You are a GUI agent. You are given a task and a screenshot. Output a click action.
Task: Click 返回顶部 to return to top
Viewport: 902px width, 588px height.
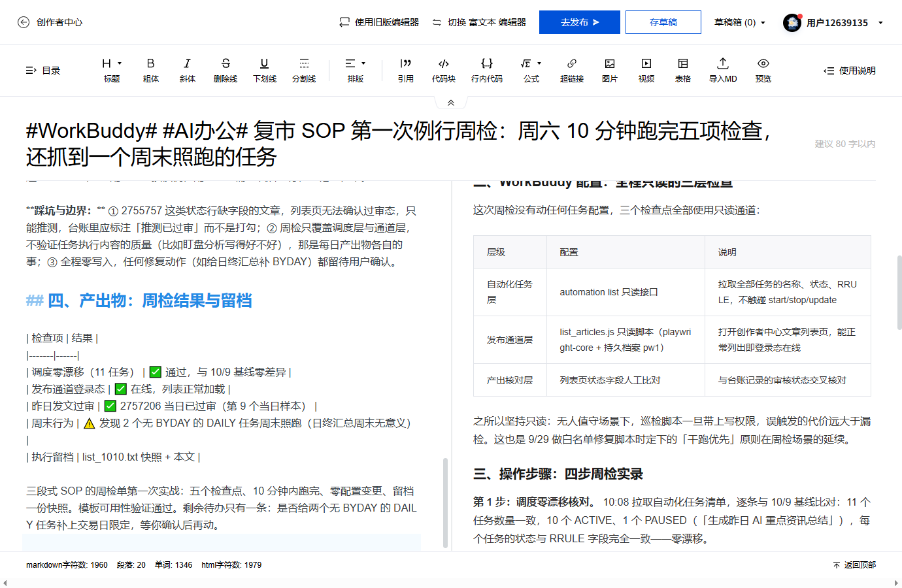[854, 564]
